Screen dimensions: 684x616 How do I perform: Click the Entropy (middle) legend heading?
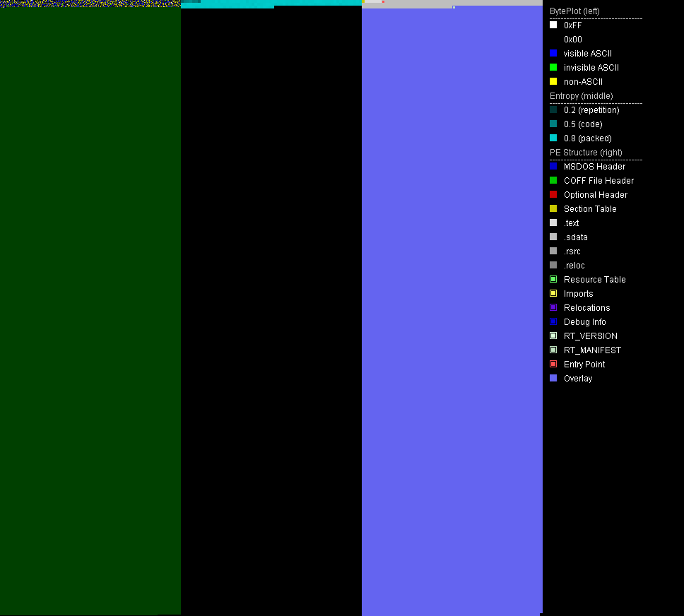click(581, 96)
